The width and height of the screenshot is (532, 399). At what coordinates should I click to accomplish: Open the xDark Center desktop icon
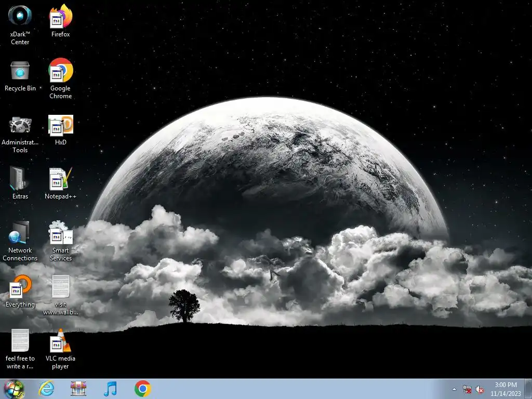20,24
